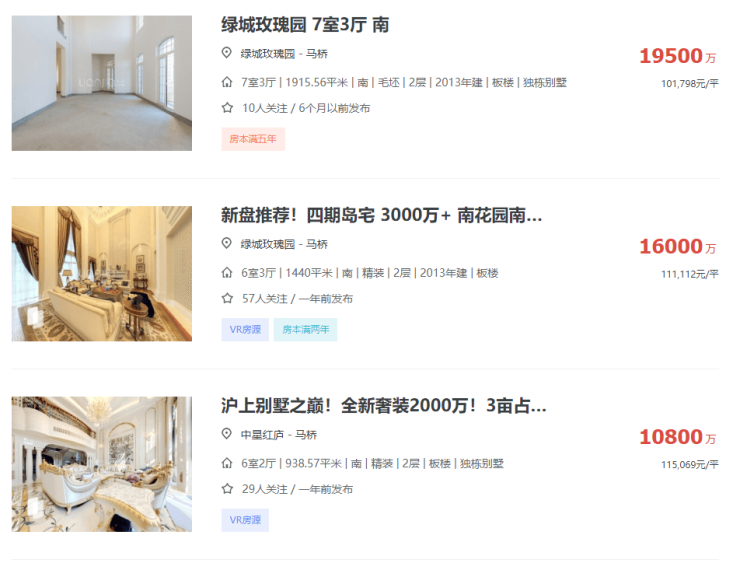Image resolution: width=740 pixels, height=563 pixels.
Task: Open listing titled 新盘推荐！四期岛宅
Action: 381,215
